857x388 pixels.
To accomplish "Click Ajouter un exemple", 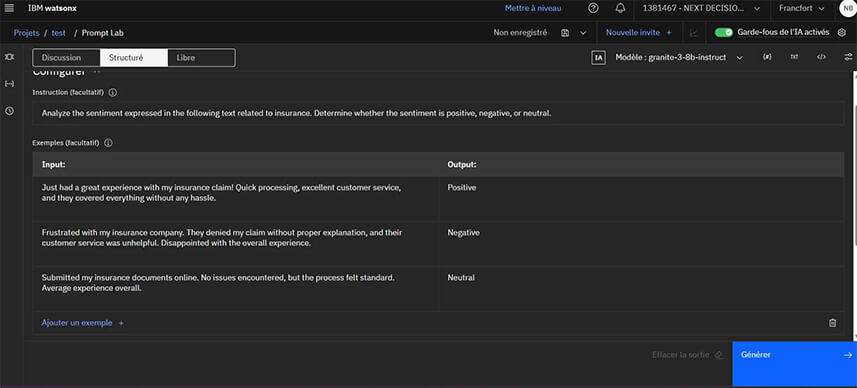I will [83, 323].
